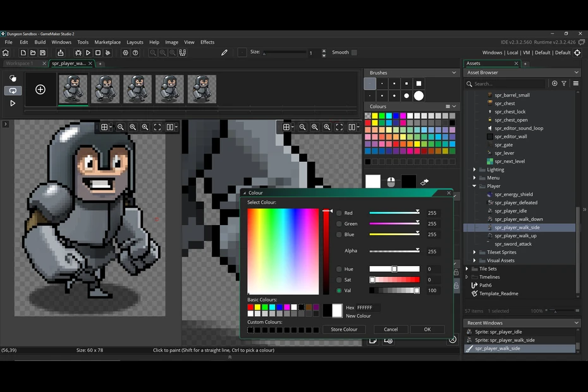
Task: Toggle the grid on the left canvas
Action: (x=104, y=127)
